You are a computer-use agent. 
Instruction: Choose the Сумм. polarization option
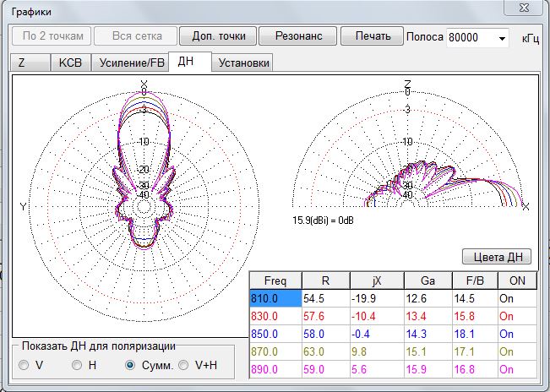130,365
